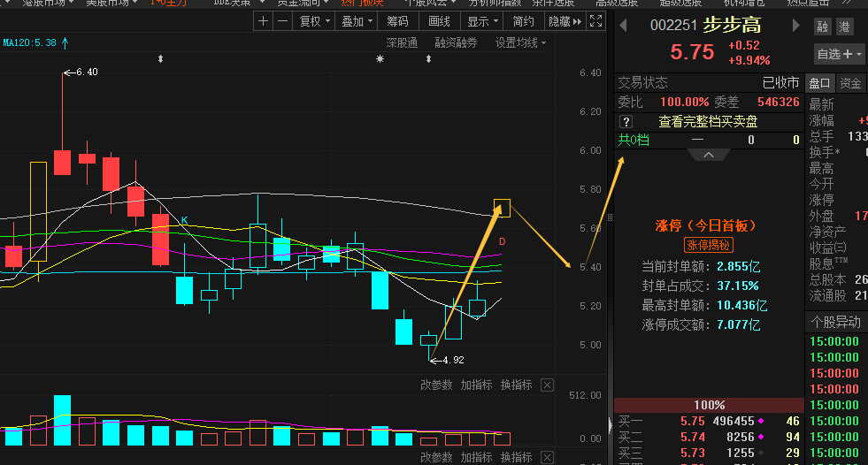
Task: Click 封单占成交 value 37.15%
Action: [737, 286]
